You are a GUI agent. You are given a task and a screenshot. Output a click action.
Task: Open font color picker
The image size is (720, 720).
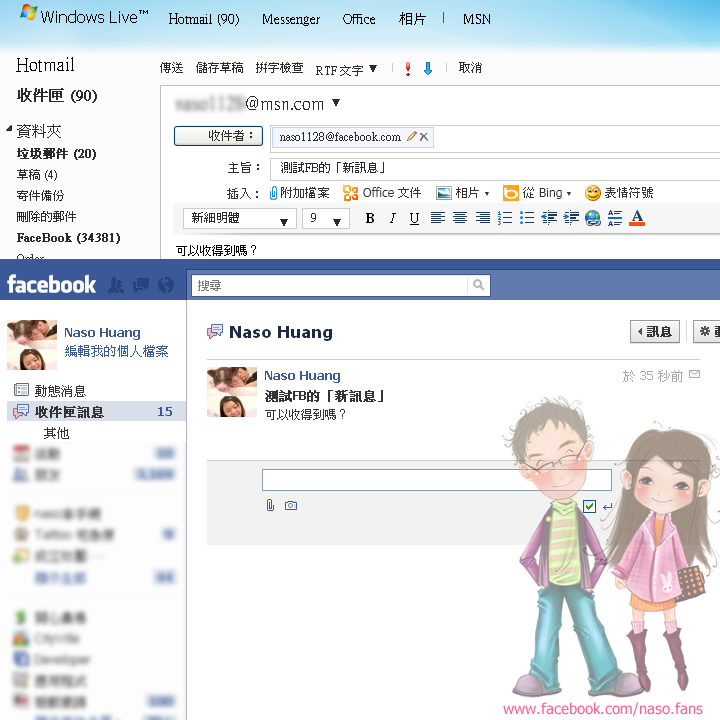click(x=637, y=218)
